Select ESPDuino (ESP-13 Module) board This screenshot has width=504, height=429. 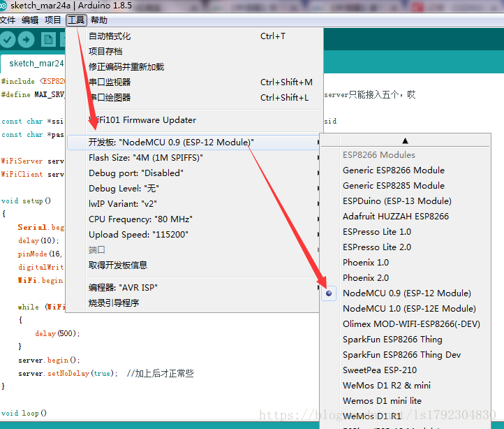397,201
